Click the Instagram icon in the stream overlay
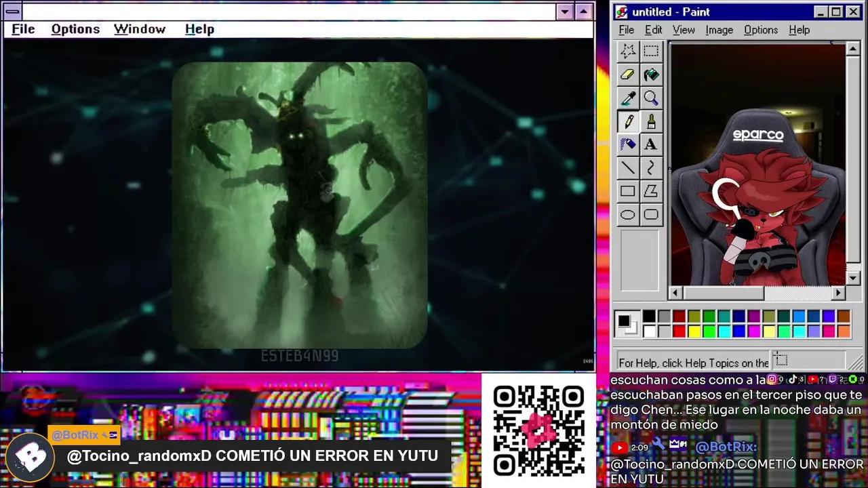This screenshot has height=488, width=868. [x=771, y=380]
